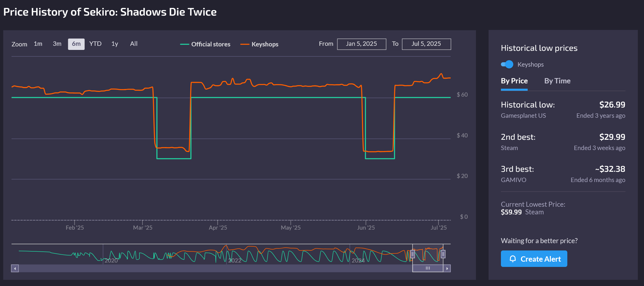Click the 'Ended 3 weeks ago' text
Screen dimensions: 644x286
tap(599, 148)
